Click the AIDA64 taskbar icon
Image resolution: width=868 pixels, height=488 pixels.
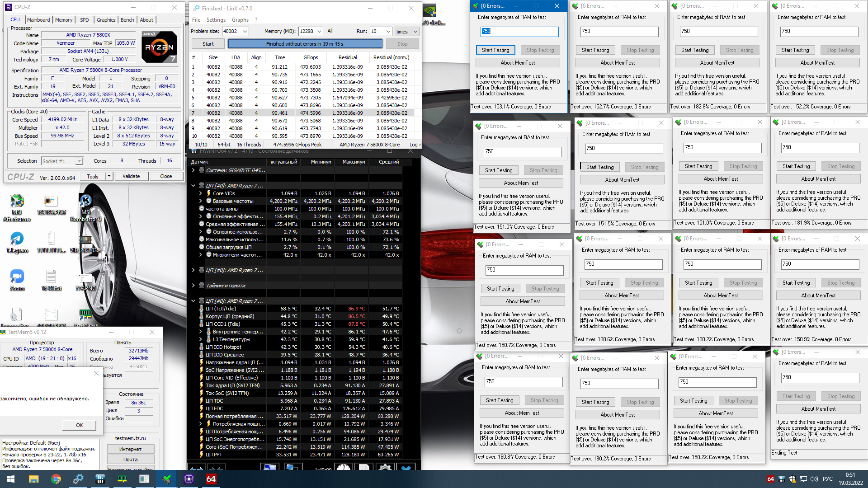click(x=211, y=479)
